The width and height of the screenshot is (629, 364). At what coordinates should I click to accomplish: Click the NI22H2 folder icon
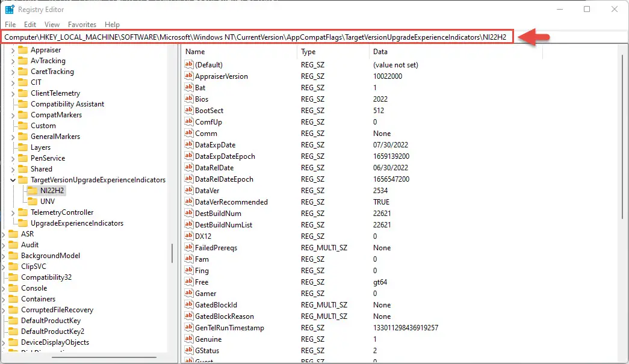pos(33,190)
